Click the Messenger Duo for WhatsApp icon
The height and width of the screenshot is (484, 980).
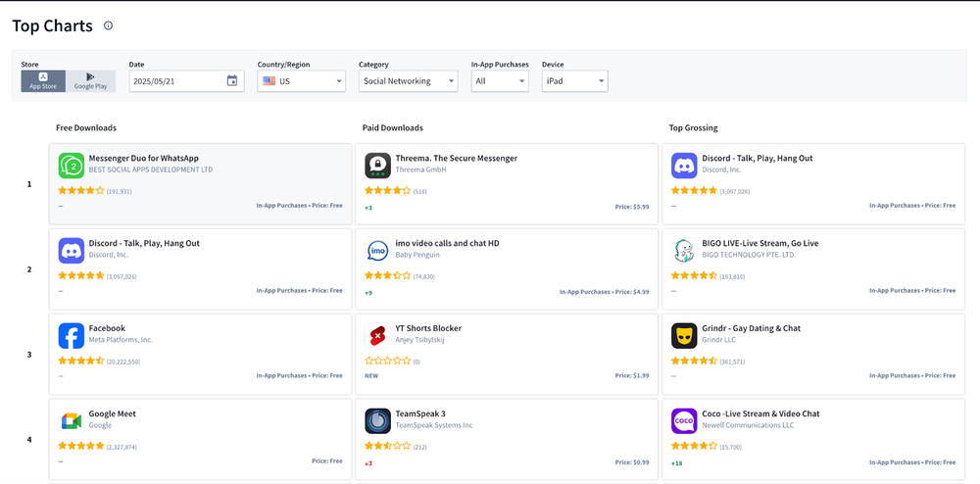point(71,166)
